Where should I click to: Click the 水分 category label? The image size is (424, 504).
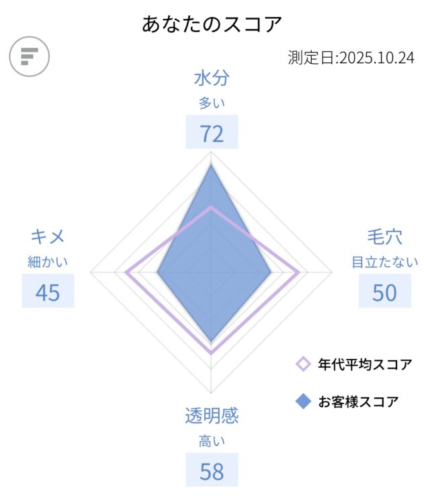click(x=212, y=79)
